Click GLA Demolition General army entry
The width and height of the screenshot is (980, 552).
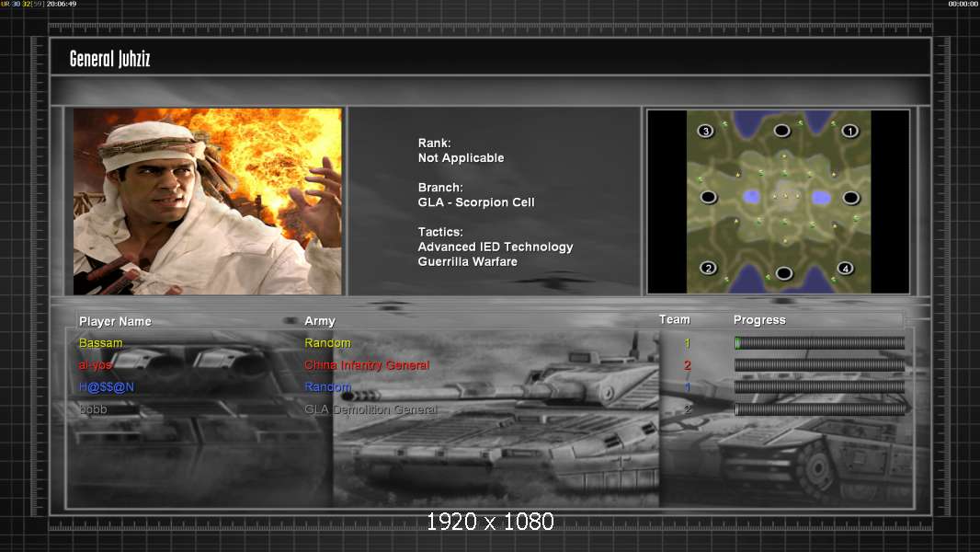[x=370, y=409]
